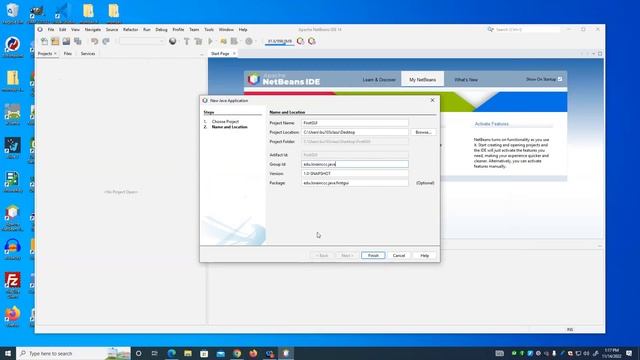
Task: Open the Refactor menu
Action: click(x=131, y=30)
